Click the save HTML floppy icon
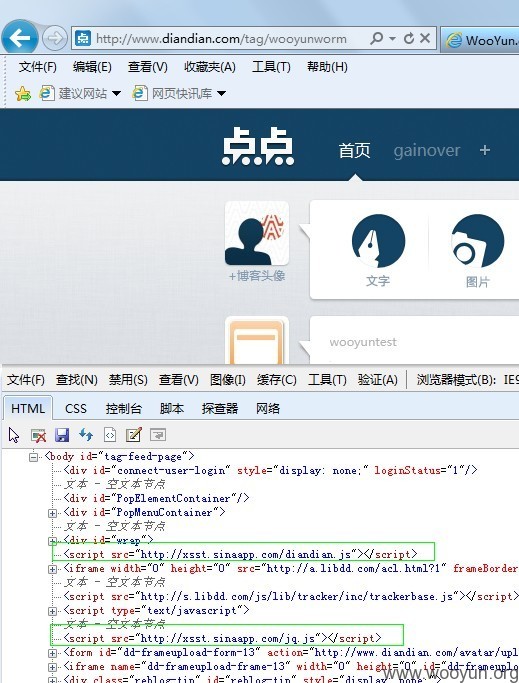519x683 pixels. click(62, 435)
